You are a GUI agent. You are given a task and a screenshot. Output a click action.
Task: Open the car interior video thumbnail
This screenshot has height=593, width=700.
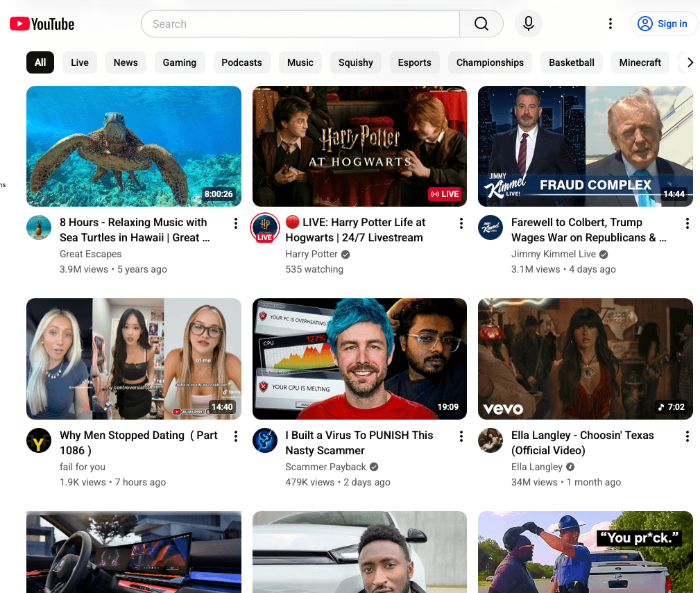click(134, 552)
